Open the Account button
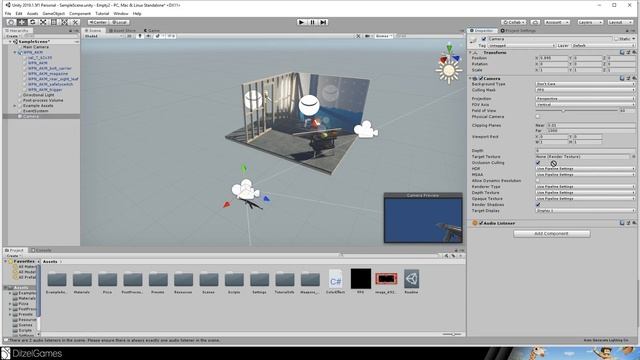Viewport: 640px width, 360px height. [x=557, y=22]
